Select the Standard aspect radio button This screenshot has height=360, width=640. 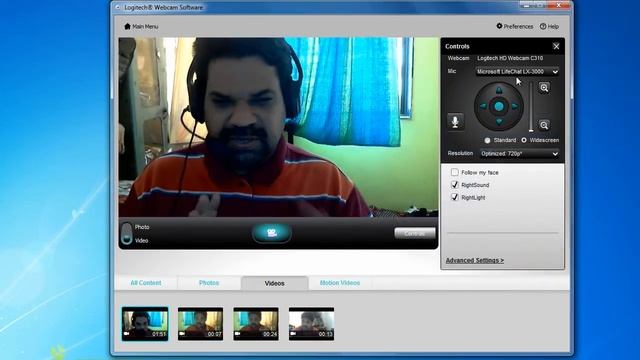[487, 140]
